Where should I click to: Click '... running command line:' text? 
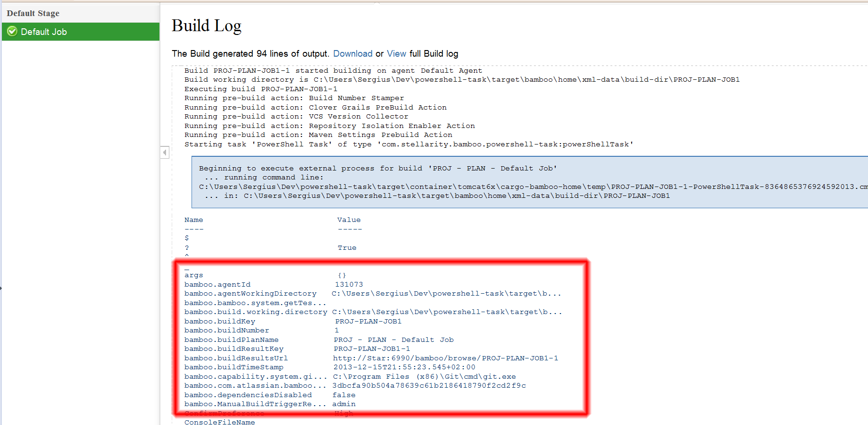264,178
